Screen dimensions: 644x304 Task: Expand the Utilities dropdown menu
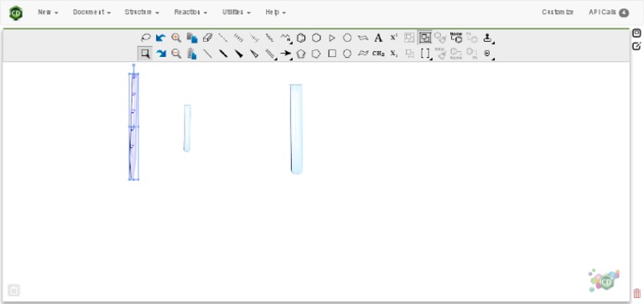click(236, 13)
